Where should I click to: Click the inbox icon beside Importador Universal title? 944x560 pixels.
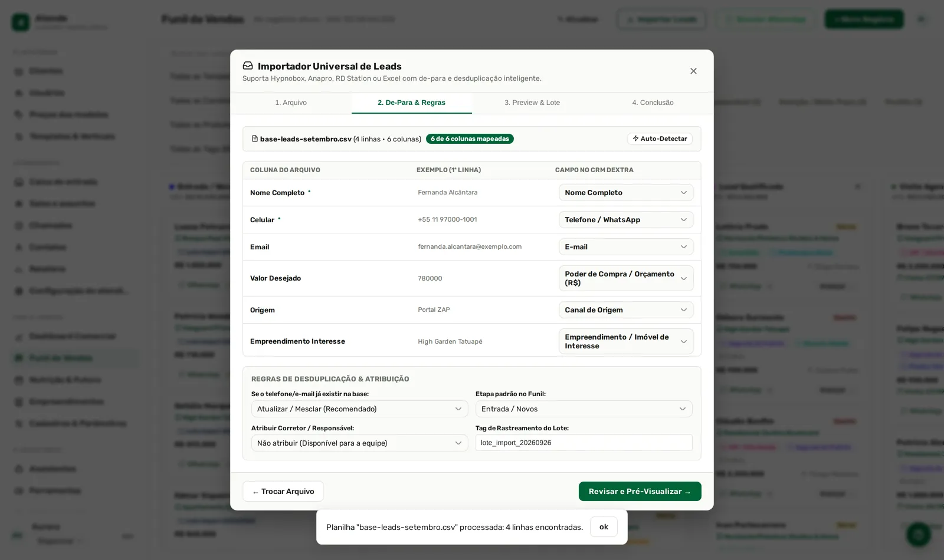click(248, 66)
